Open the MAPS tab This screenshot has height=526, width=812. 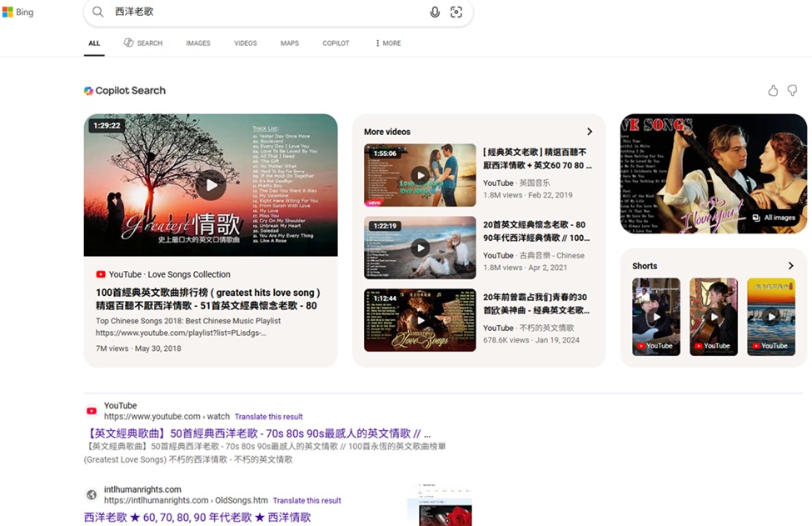tap(289, 43)
